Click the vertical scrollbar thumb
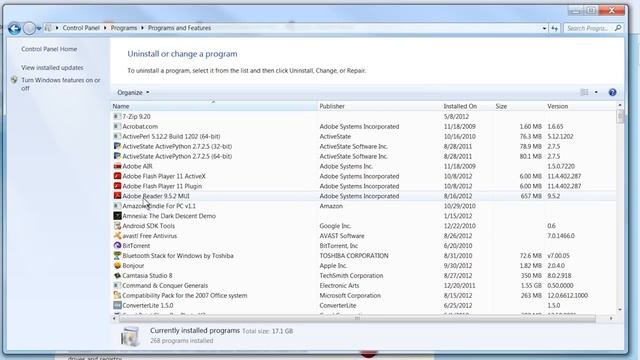 [620, 116]
